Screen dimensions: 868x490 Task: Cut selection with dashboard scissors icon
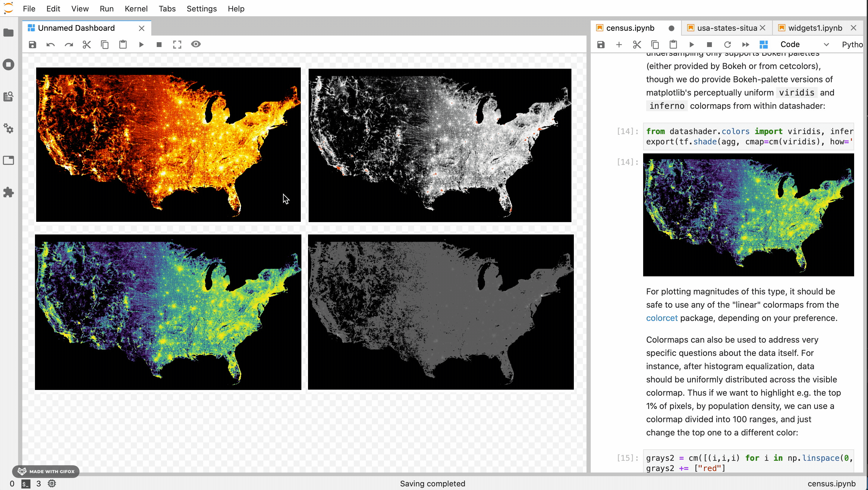point(86,45)
